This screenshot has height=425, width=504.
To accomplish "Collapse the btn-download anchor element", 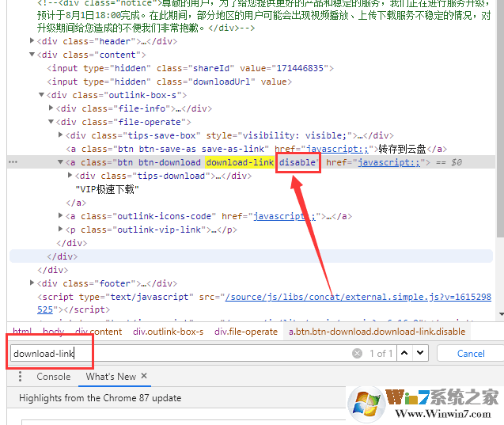I will coord(61,162).
